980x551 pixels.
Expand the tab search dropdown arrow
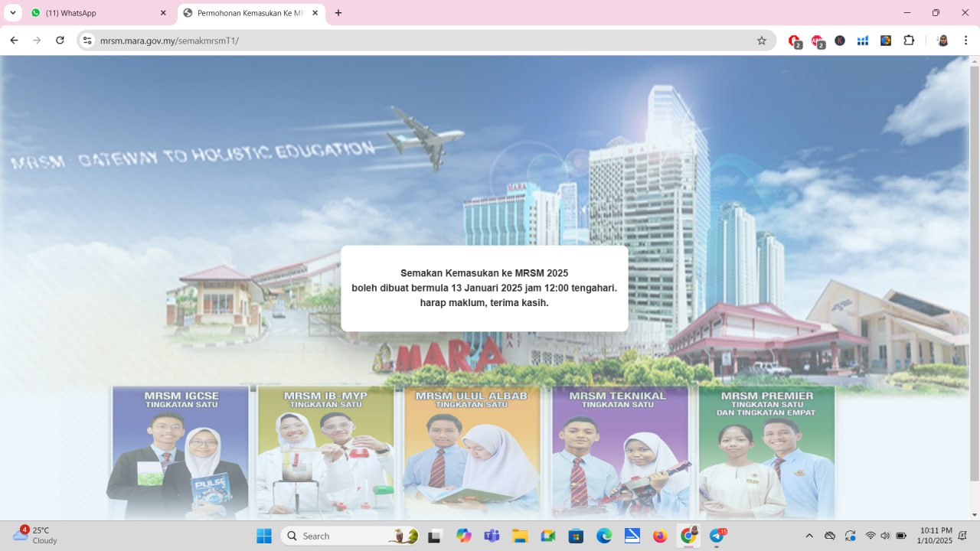pos(13,13)
